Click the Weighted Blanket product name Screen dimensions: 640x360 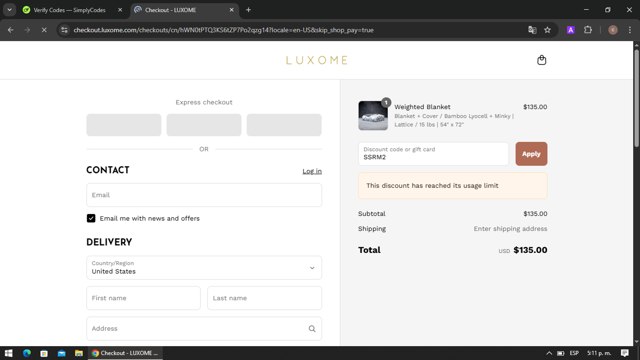(422, 107)
